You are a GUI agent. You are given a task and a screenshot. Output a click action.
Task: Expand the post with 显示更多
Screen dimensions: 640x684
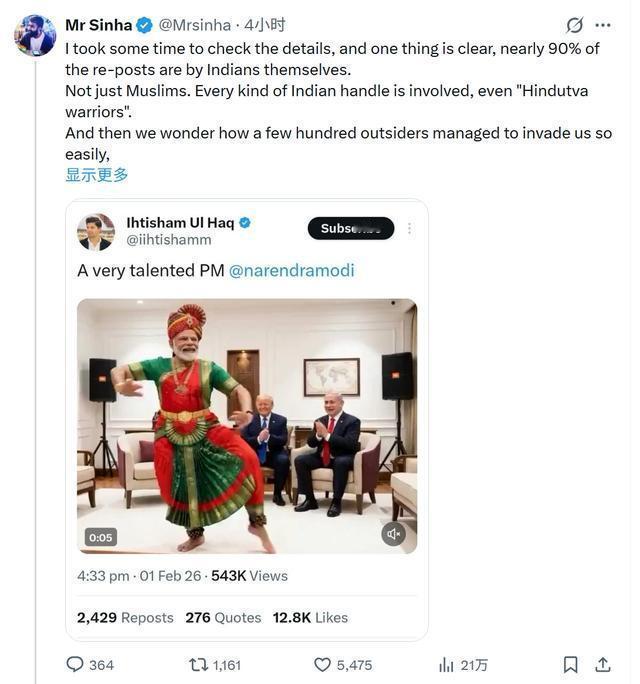(x=97, y=175)
